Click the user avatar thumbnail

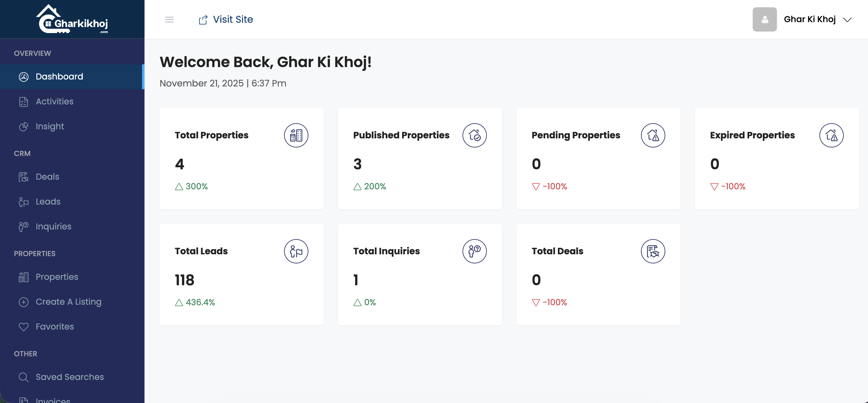point(764,19)
